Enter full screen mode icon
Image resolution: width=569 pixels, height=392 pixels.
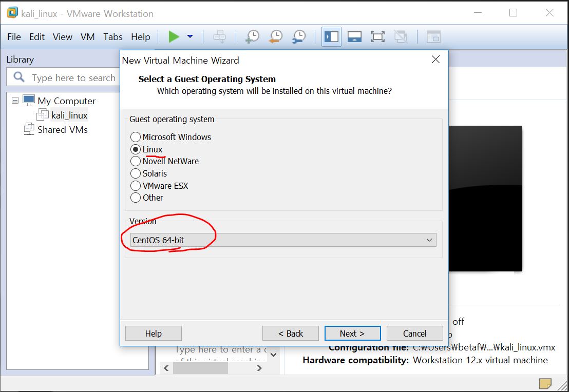pyautogui.click(x=377, y=36)
